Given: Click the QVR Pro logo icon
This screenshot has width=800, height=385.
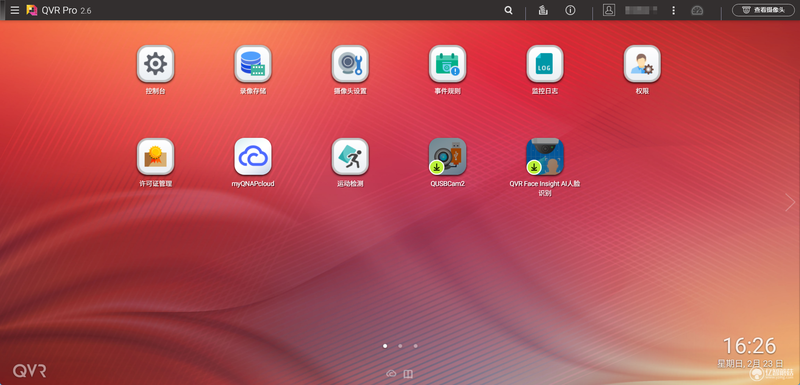Looking at the screenshot, I should pos(32,10).
